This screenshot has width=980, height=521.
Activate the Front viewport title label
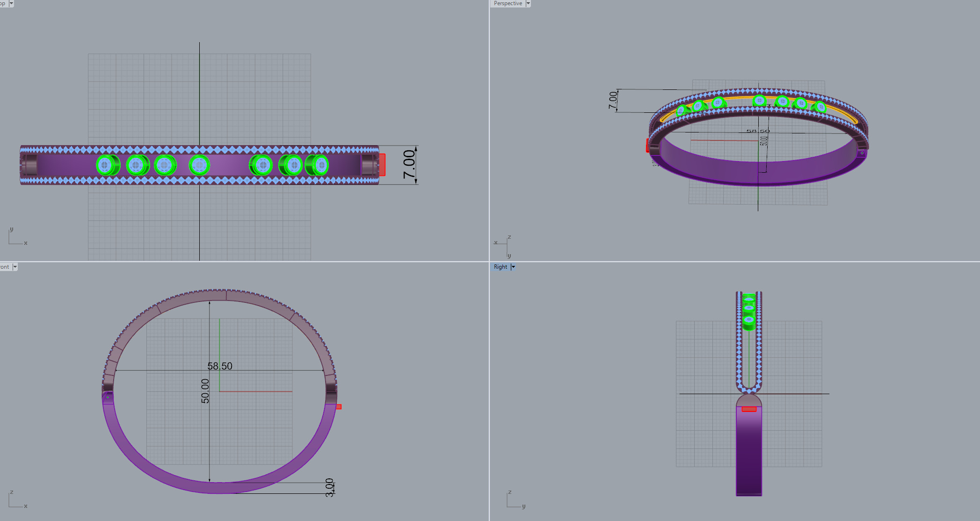click(5, 267)
